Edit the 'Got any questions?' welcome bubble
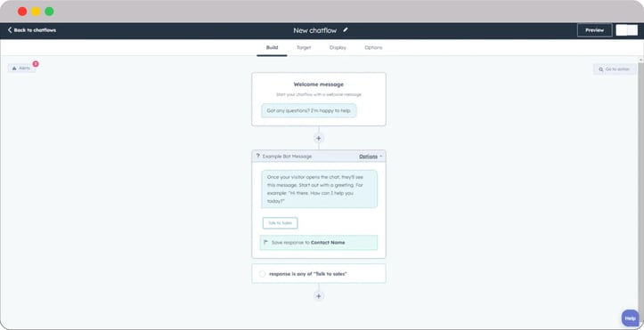This screenshot has height=330, width=644. [x=309, y=110]
